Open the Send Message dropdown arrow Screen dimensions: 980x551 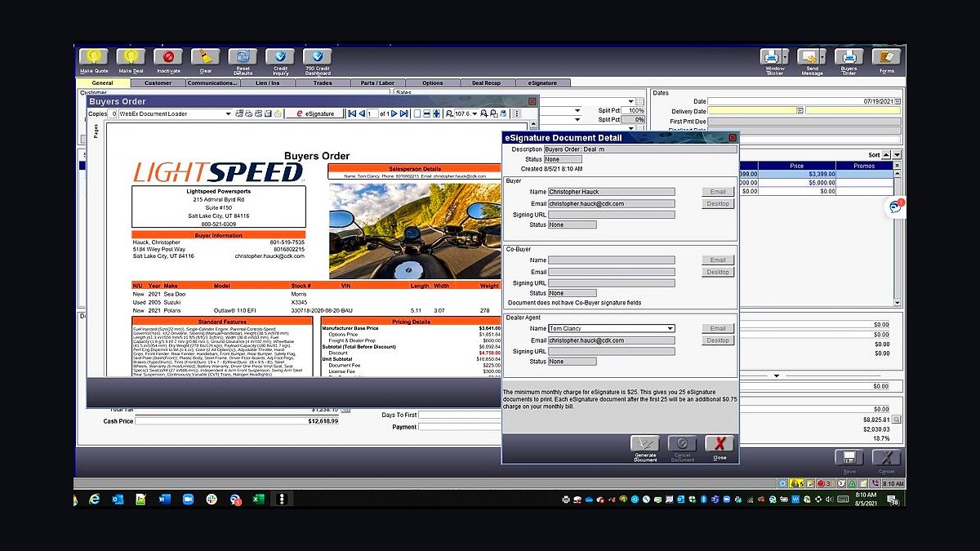822,57
